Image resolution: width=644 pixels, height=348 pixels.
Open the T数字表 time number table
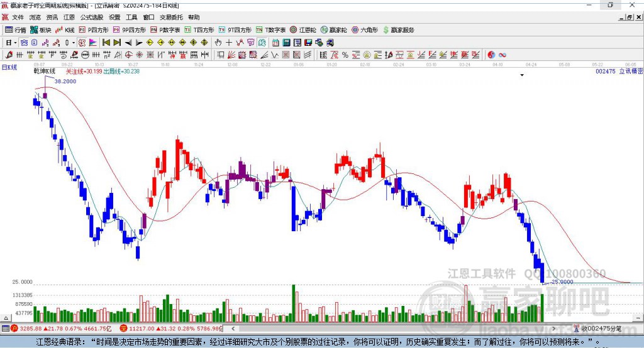[x=270, y=30]
